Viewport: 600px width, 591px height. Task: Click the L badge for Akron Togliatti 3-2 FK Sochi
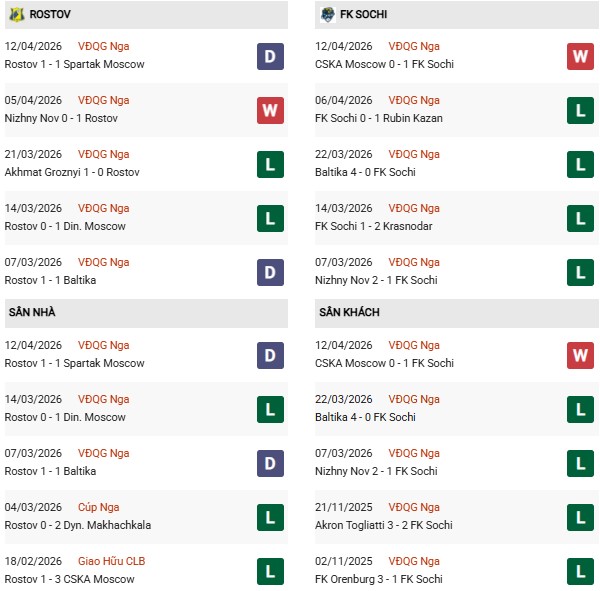coord(581,517)
